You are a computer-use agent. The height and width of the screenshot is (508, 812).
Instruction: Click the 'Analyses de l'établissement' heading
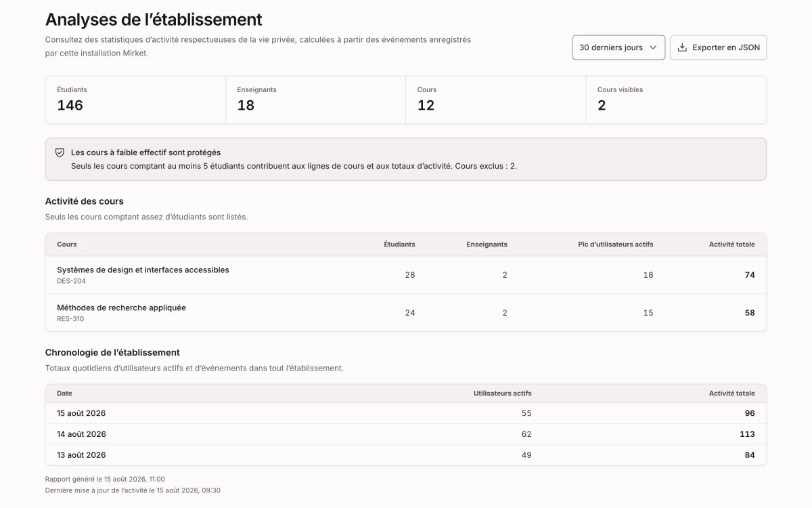click(x=154, y=19)
